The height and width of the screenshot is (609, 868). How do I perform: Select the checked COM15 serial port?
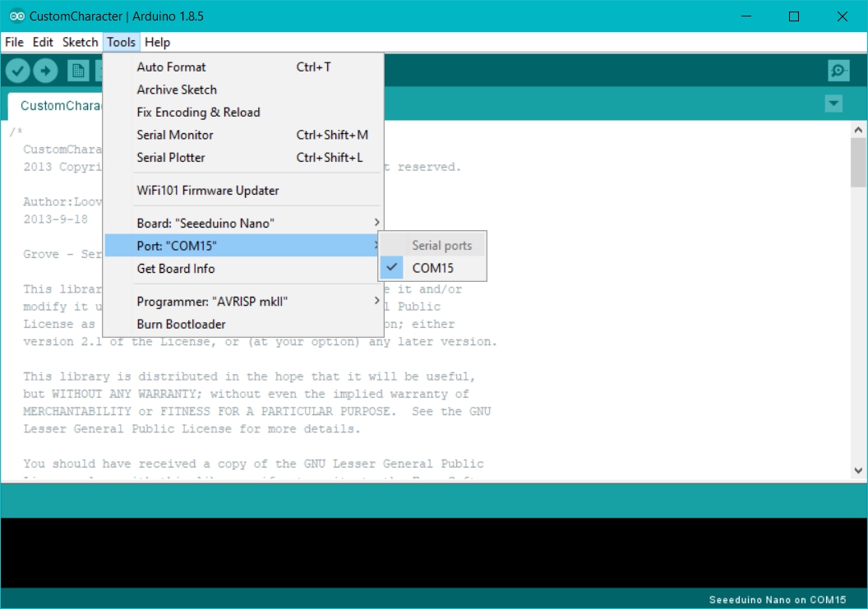point(432,268)
